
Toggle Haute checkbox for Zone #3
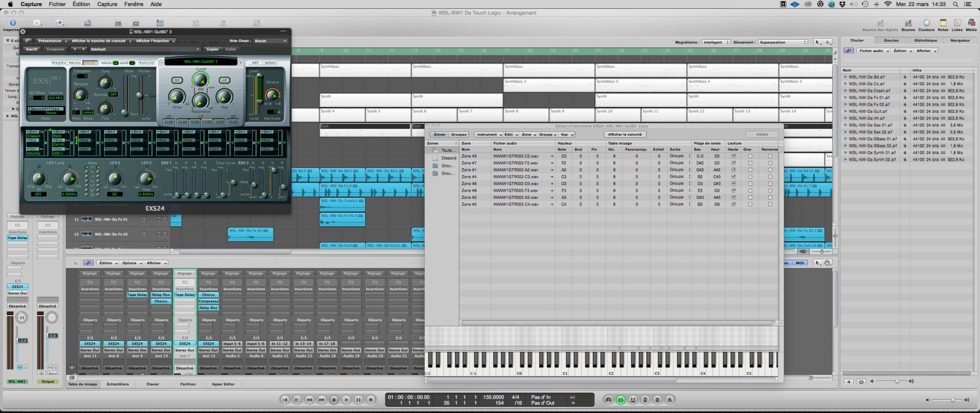click(x=733, y=156)
